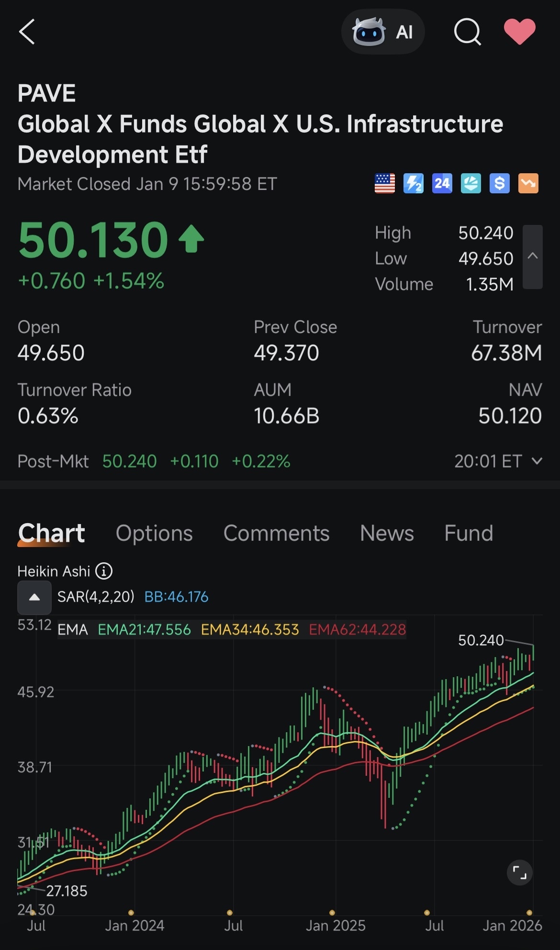Image resolution: width=560 pixels, height=950 pixels.
Task: Tap the blue 24-hour trading icon
Action: (442, 183)
